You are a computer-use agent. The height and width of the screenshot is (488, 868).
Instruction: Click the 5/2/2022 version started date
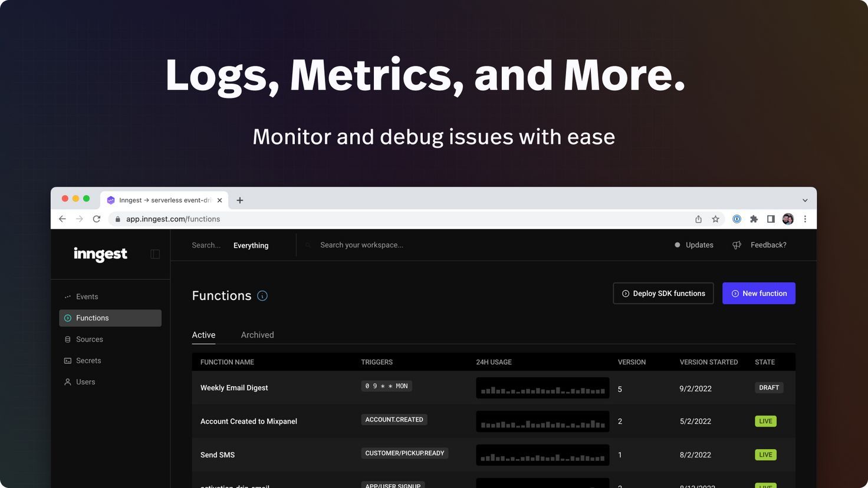[x=695, y=421]
